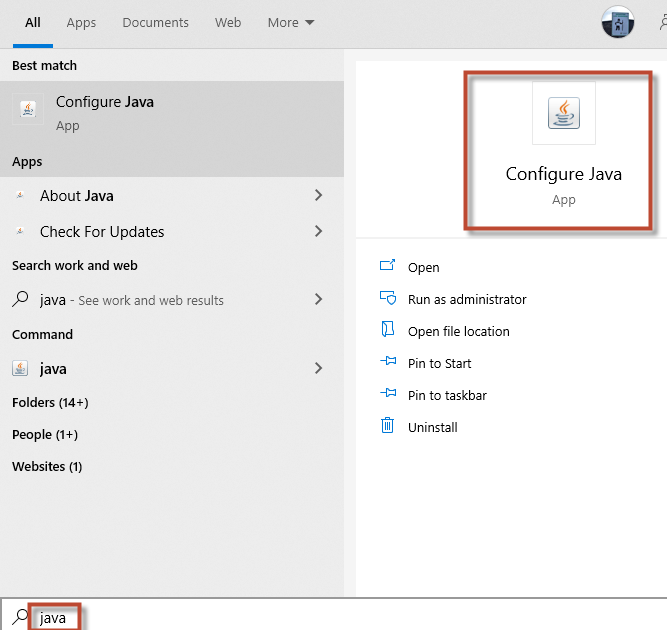Click the small Java icon next to About Java
This screenshot has height=630, width=667.
20,195
